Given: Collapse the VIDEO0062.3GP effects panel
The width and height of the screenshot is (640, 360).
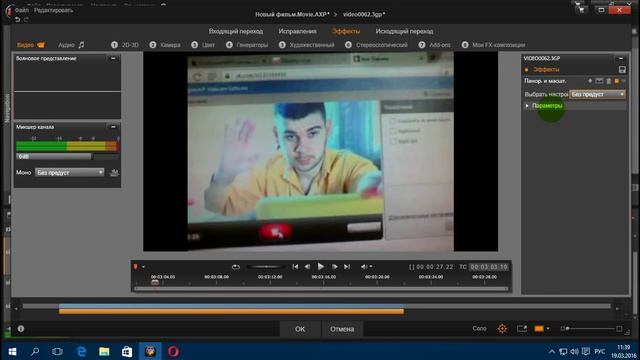Looking at the screenshot, I should click(621, 58).
